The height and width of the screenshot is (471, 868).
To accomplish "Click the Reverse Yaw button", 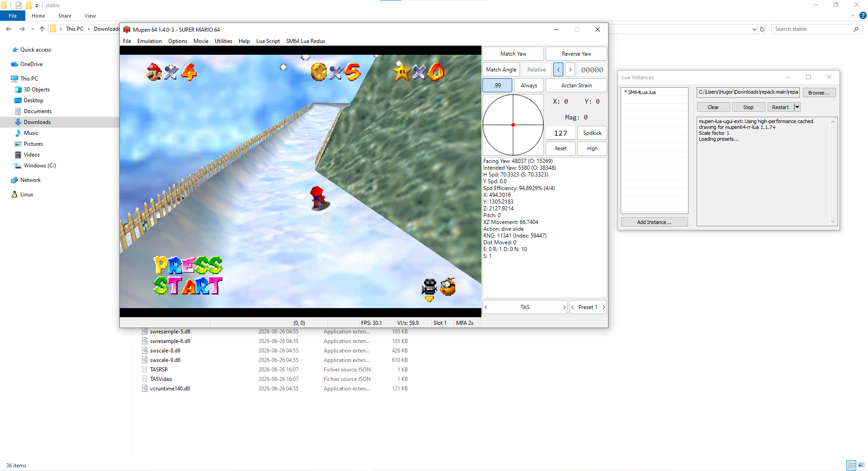I will pos(576,54).
